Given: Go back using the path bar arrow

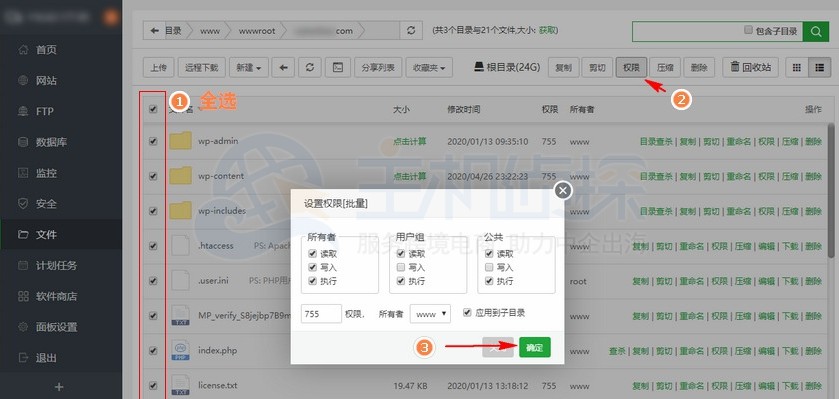Looking at the screenshot, I should coord(155,31).
